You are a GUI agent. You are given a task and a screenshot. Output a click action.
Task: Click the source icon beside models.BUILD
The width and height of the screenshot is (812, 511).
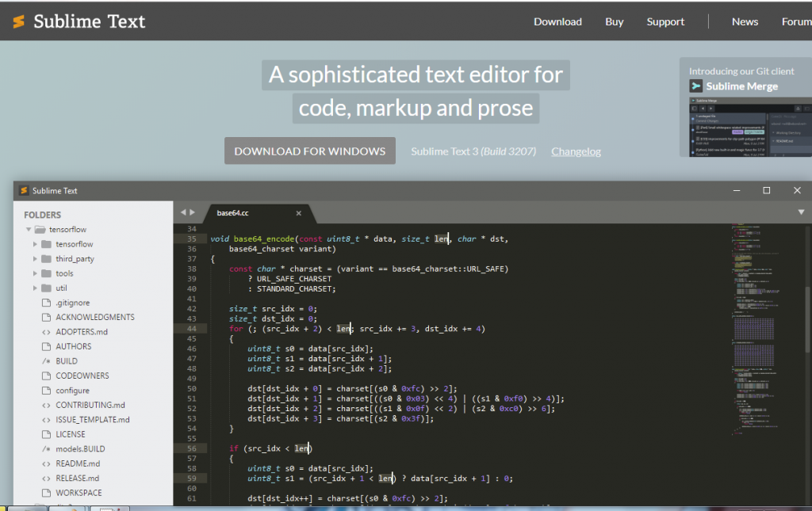tap(46, 449)
